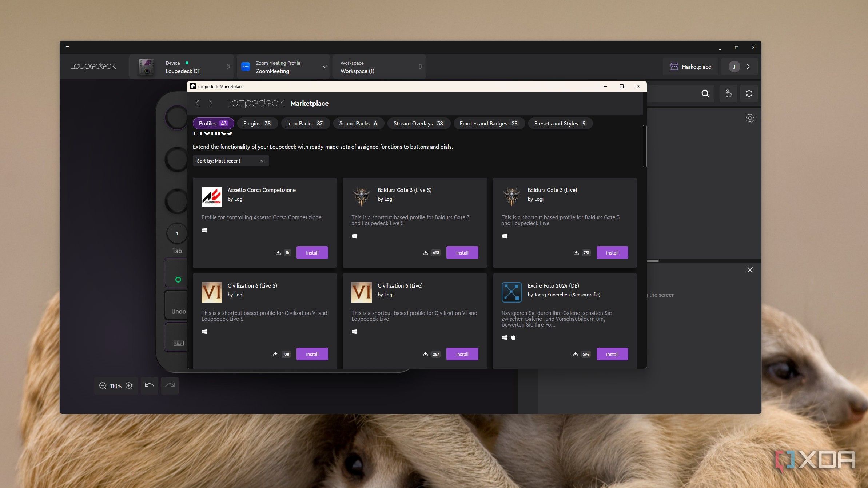The height and width of the screenshot is (488, 868).
Task: Click the undo arrow icon
Action: [x=149, y=385]
